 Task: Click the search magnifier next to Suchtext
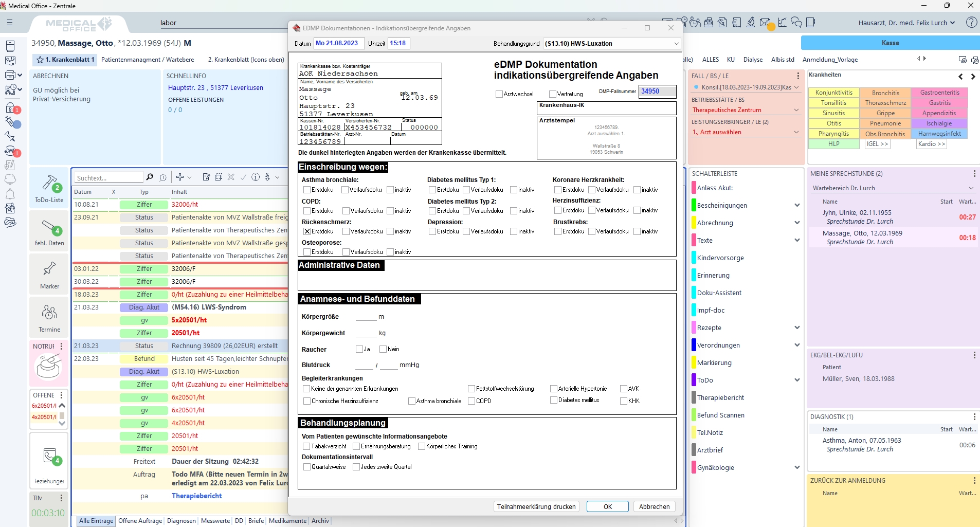(150, 177)
